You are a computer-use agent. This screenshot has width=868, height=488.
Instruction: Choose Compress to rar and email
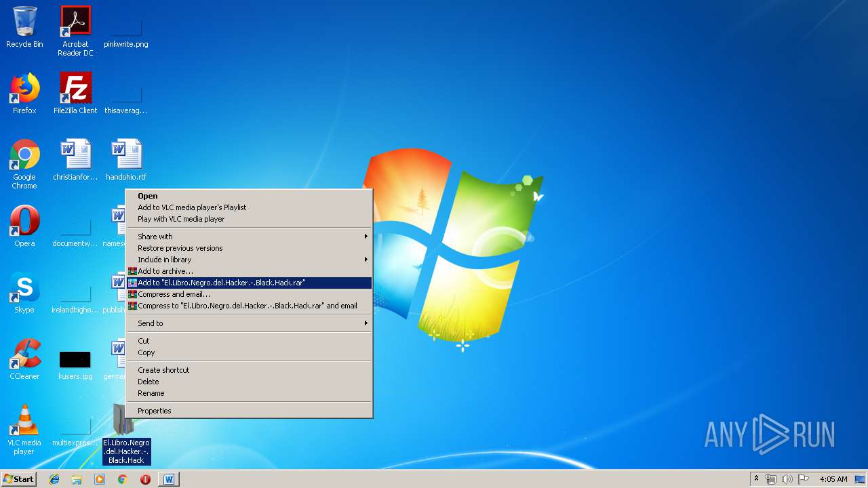250,306
